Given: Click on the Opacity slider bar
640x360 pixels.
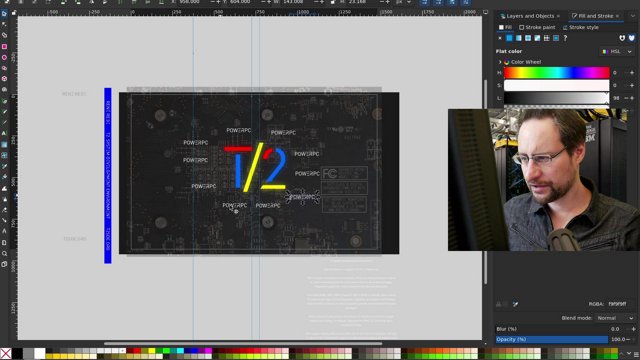Looking at the screenshot, I should 552,340.
